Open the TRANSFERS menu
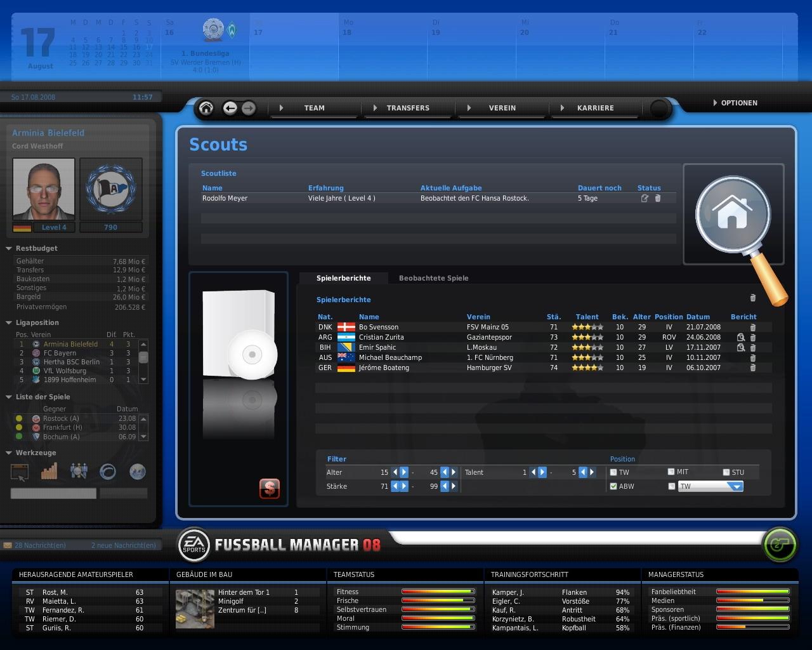The width and height of the screenshot is (812, 650). [408, 108]
